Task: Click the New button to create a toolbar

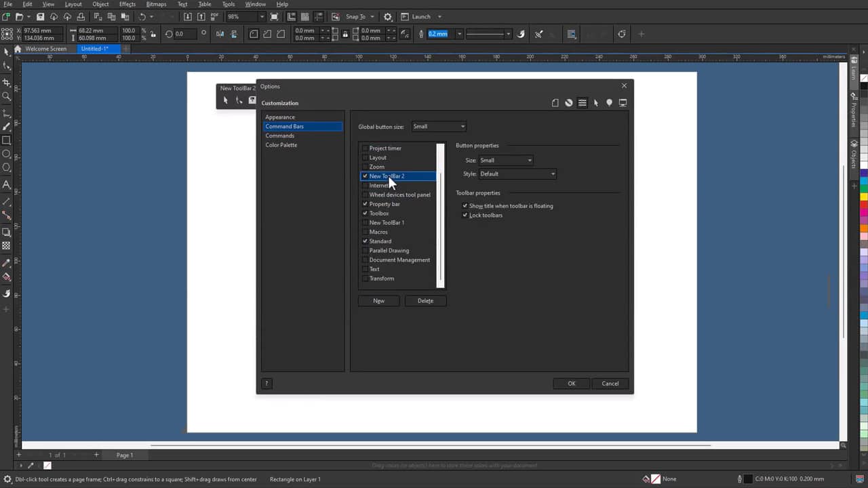Action: point(378,300)
